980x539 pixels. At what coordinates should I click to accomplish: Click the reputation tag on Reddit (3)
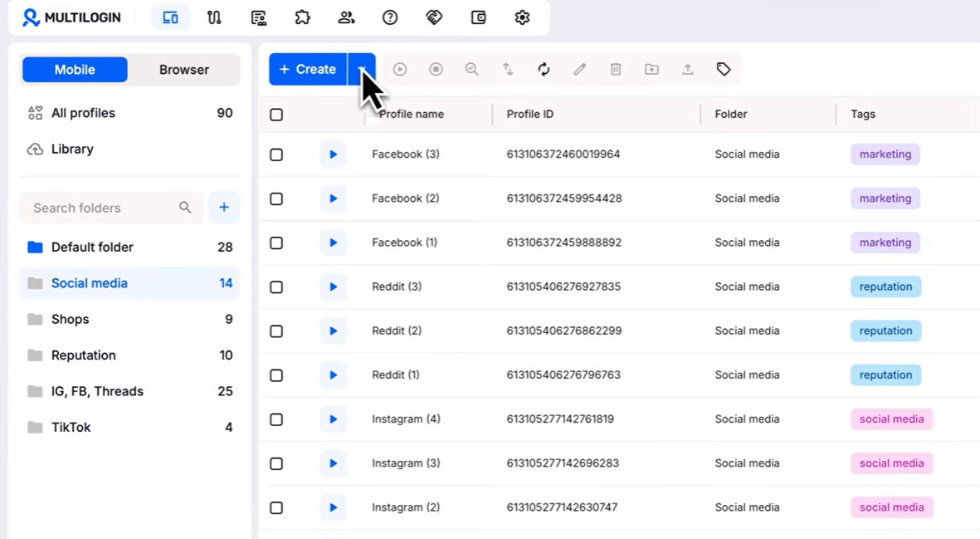pyautogui.click(x=885, y=287)
